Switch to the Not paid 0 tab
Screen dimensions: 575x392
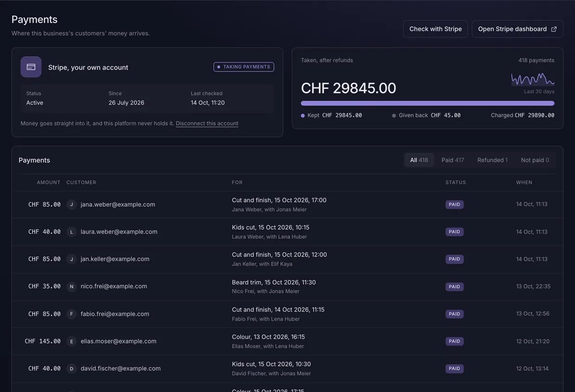coord(535,160)
